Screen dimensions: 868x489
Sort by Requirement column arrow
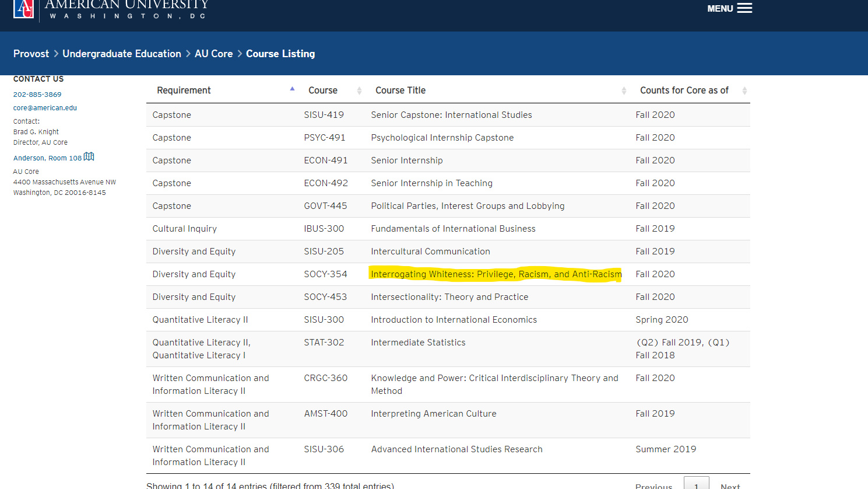[292, 89]
